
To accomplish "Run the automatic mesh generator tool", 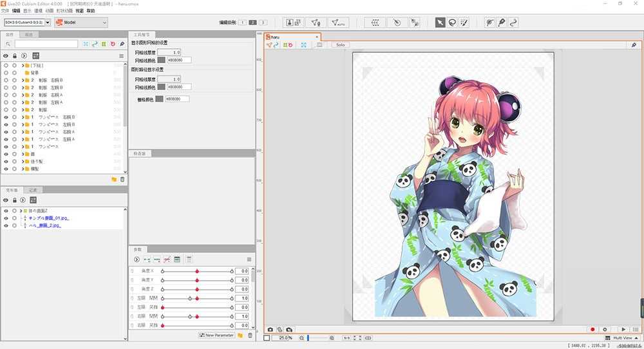I will coord(338,23).
